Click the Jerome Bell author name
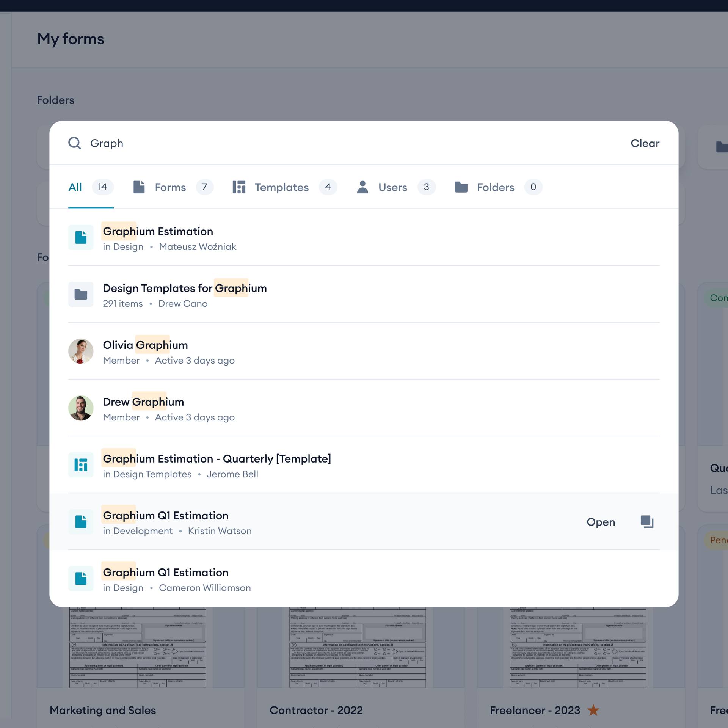 pos(232,474)
